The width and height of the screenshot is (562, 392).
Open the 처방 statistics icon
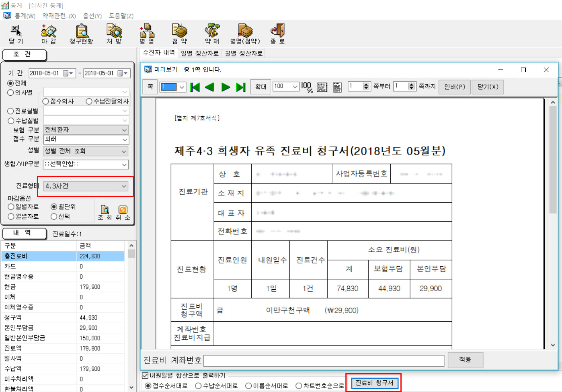tap(114, 34)
